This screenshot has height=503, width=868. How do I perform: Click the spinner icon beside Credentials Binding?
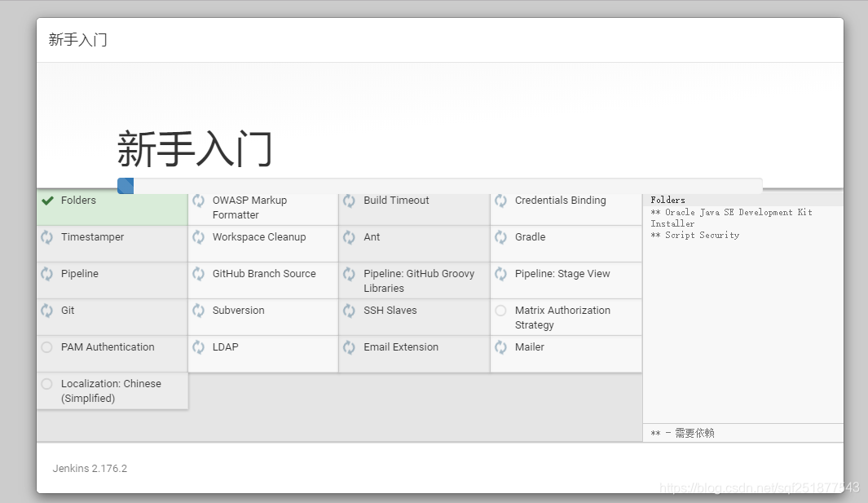click(x=501, y=201)
